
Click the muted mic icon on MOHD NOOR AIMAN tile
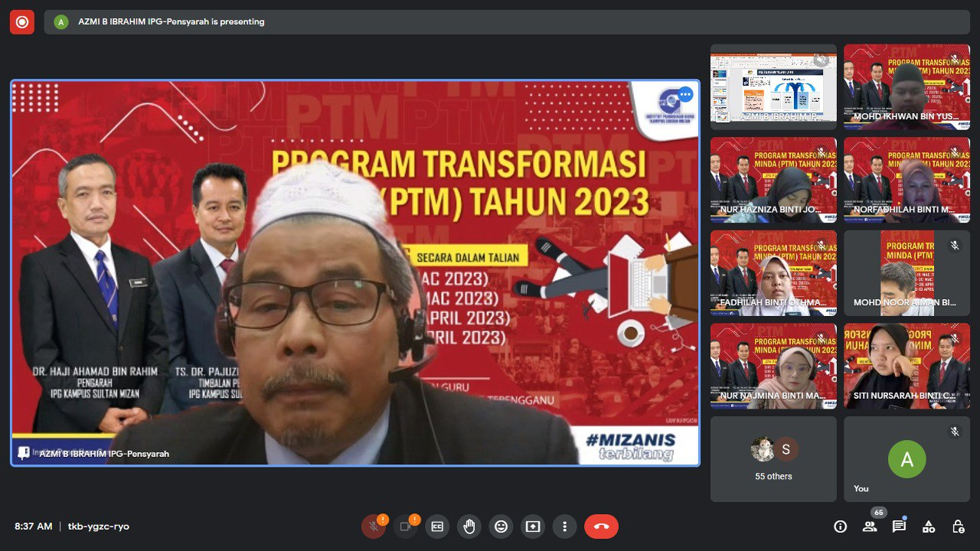955,246
